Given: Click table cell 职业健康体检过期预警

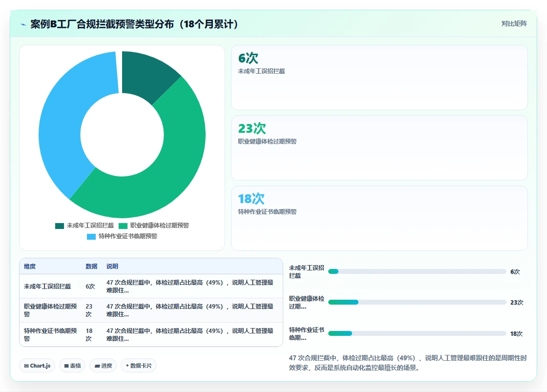Looking at the screenshot, I should [50, 310].
